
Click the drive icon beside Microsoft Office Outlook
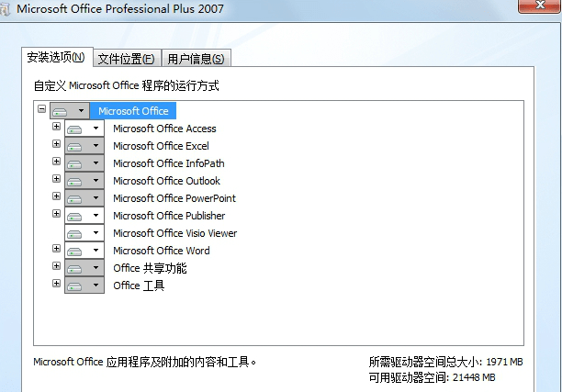click(x=76, y=181)
